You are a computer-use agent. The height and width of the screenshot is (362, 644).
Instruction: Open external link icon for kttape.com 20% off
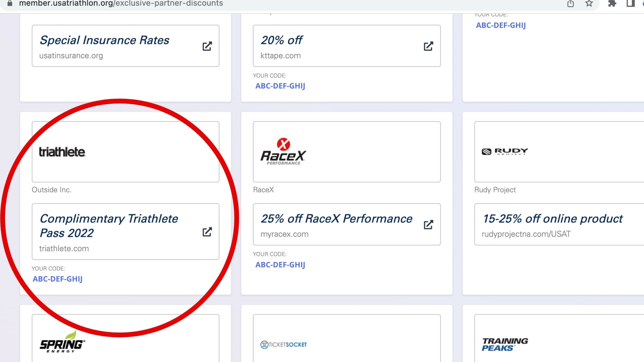pos(428,46)
